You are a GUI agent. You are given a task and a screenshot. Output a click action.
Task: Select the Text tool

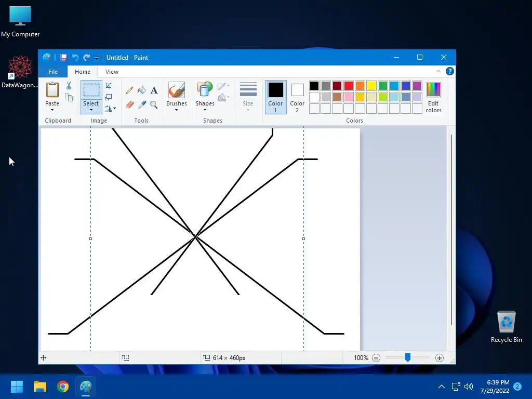(154, 90)
